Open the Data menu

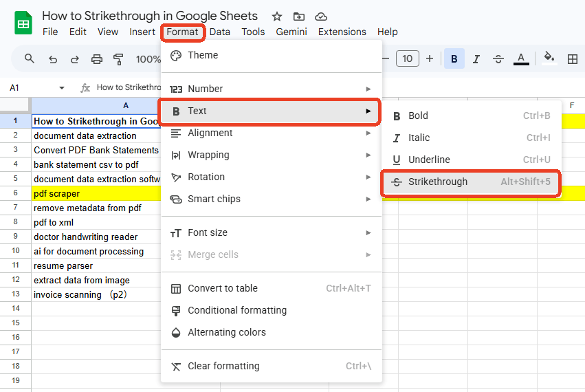[220, 32]
